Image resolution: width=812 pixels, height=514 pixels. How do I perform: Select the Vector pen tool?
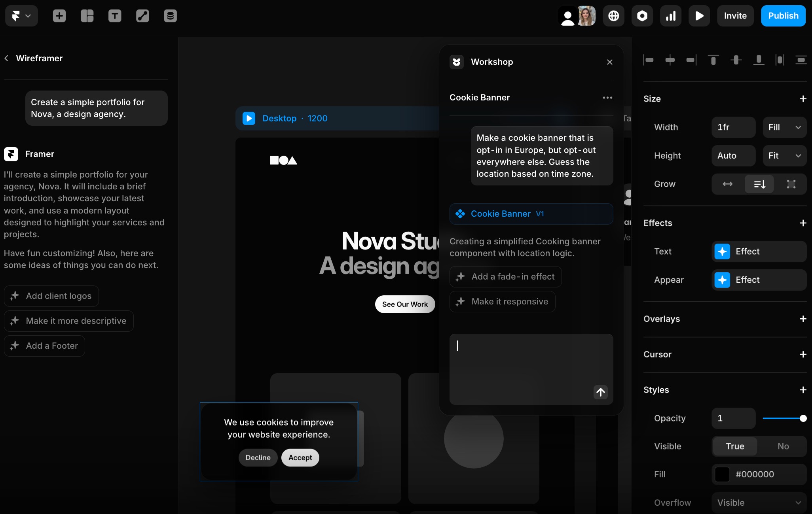(142, 16)
